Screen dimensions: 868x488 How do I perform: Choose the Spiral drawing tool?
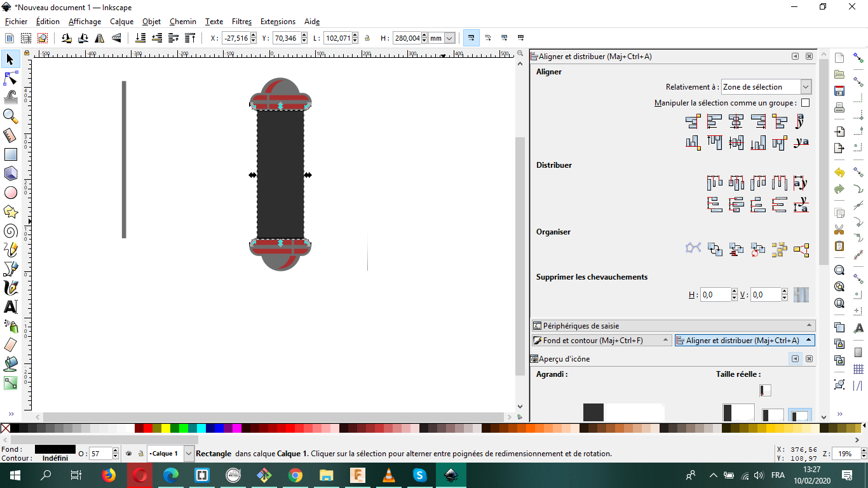(x=11, y=231)
